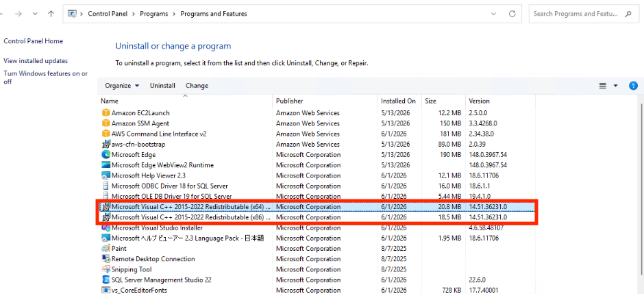Click the Paint program icon

(x=106, y=248)
